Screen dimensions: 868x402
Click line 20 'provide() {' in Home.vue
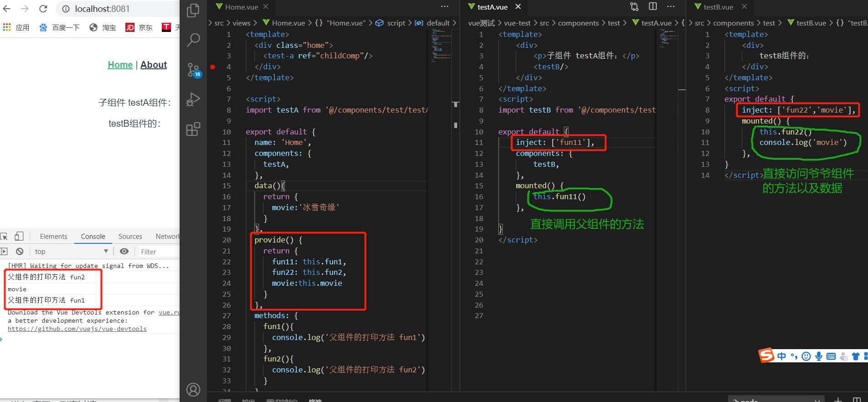pos(278,240)
